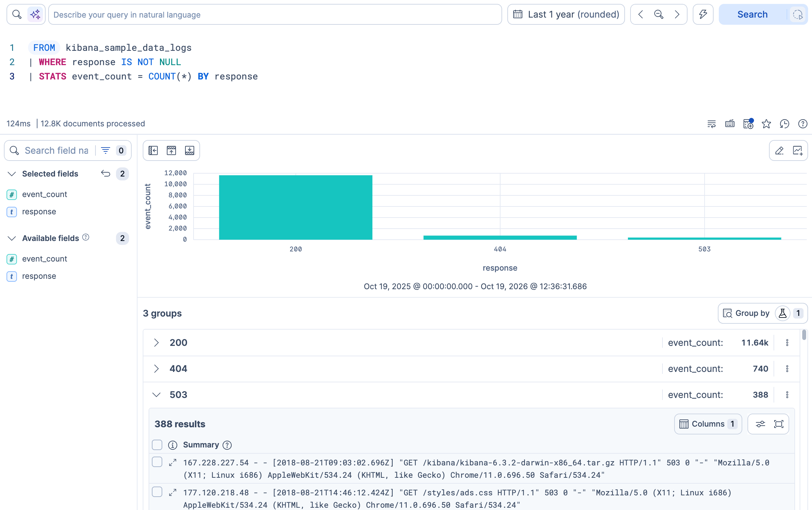Screen dimensions: 812x510
Task: Hide the fields sidebar toggle icon
Action: pos(153,150)
